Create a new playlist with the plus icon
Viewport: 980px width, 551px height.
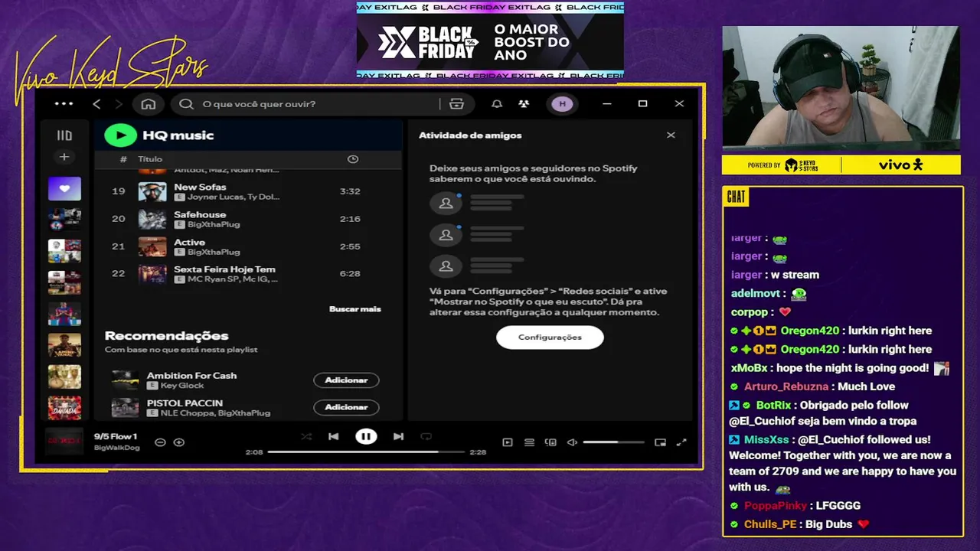tap(64, 157)
